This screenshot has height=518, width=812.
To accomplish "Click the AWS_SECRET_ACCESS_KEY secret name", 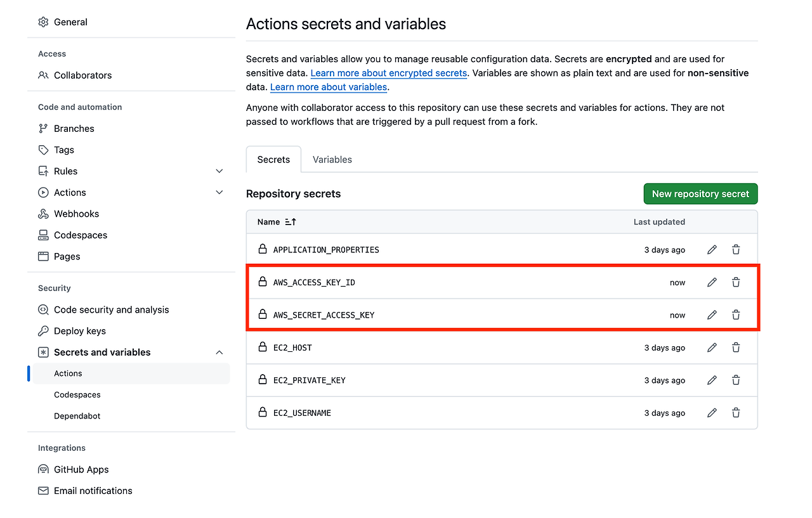I will pos(324,315).
